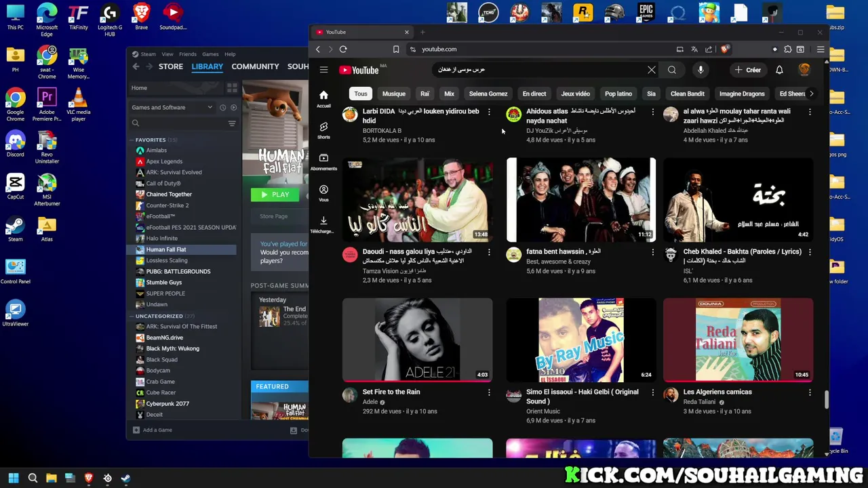This screenshot has width=868, height=488.
Task: Collapse Favorites category in Steam library
Action: coord(132,140)
